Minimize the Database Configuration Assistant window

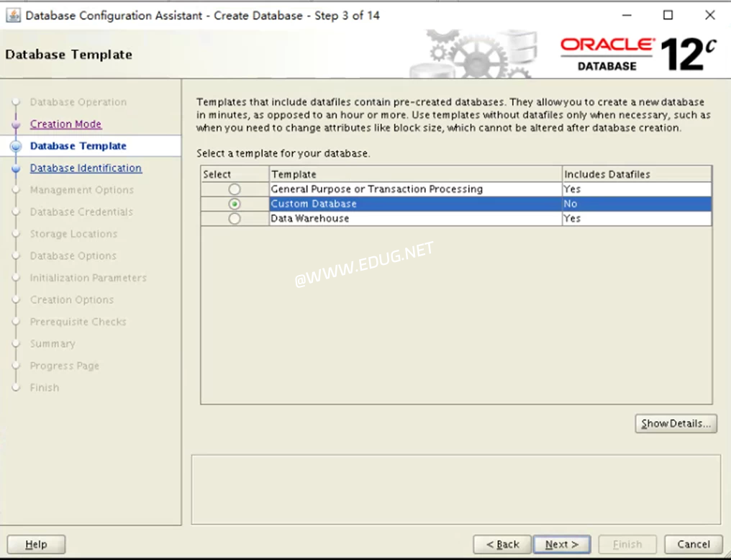point(627,15)
